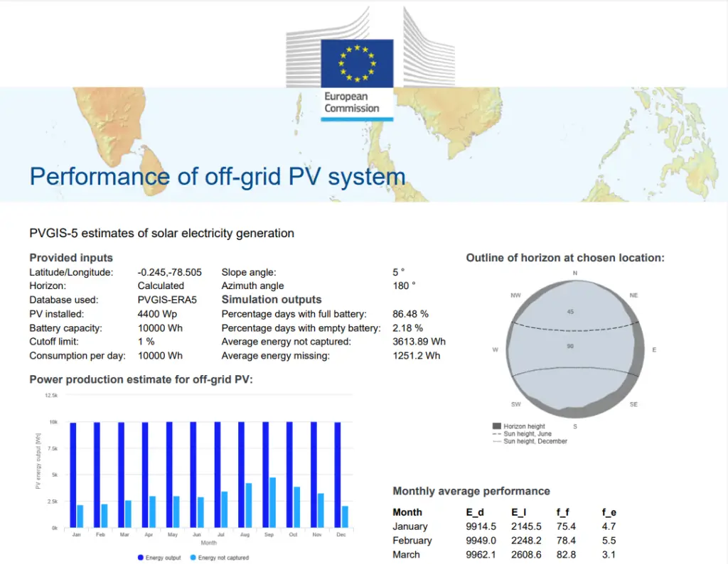The image size is (728, 564).
Task: Click 'Outline of horizon at chosen location' heading
Action: point(565,258)
